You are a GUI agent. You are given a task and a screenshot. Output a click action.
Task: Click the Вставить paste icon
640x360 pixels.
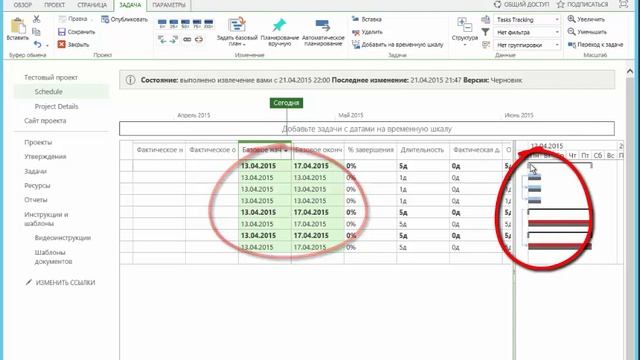tap(18, 26)
